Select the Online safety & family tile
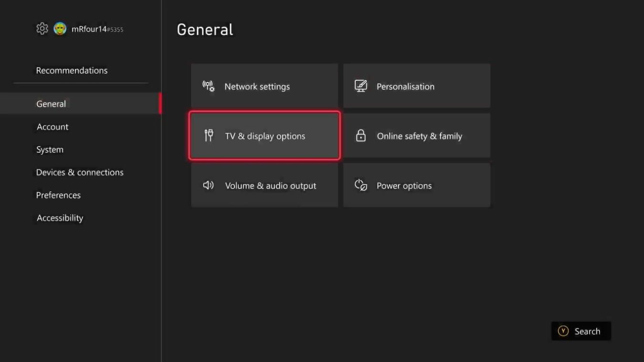The width and height of the screenshot is (644, 362). click(x=416, y=135)
